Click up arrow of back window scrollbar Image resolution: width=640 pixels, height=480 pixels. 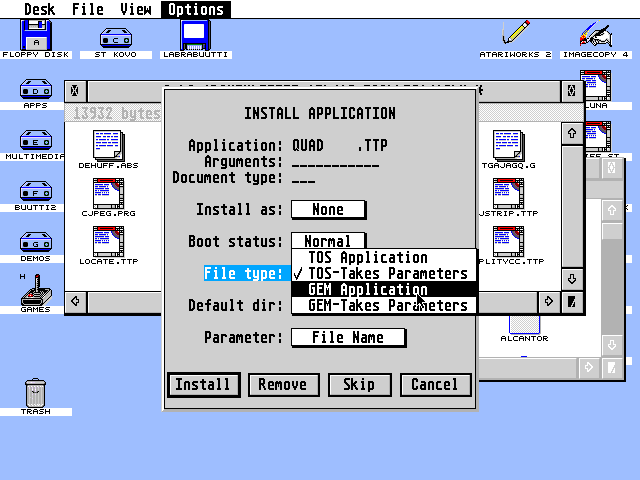(x=611, y=210)
